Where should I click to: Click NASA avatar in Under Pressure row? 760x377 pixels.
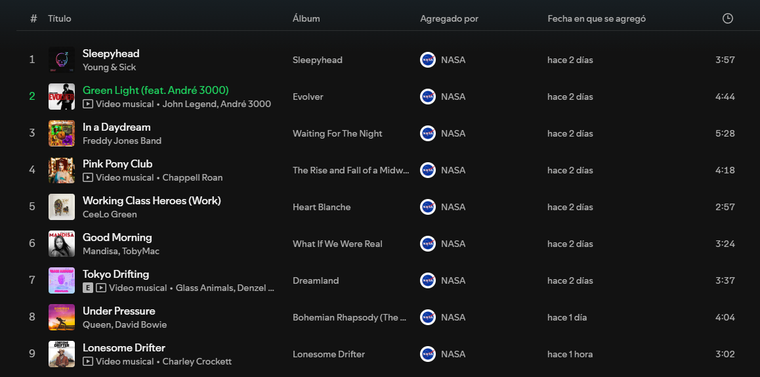428,317
